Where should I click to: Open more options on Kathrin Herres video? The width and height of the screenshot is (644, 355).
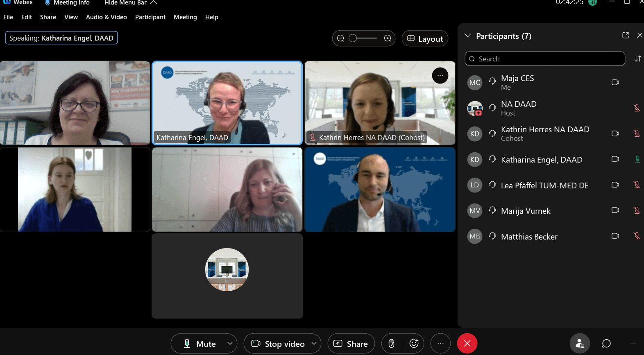click(440, 76)
